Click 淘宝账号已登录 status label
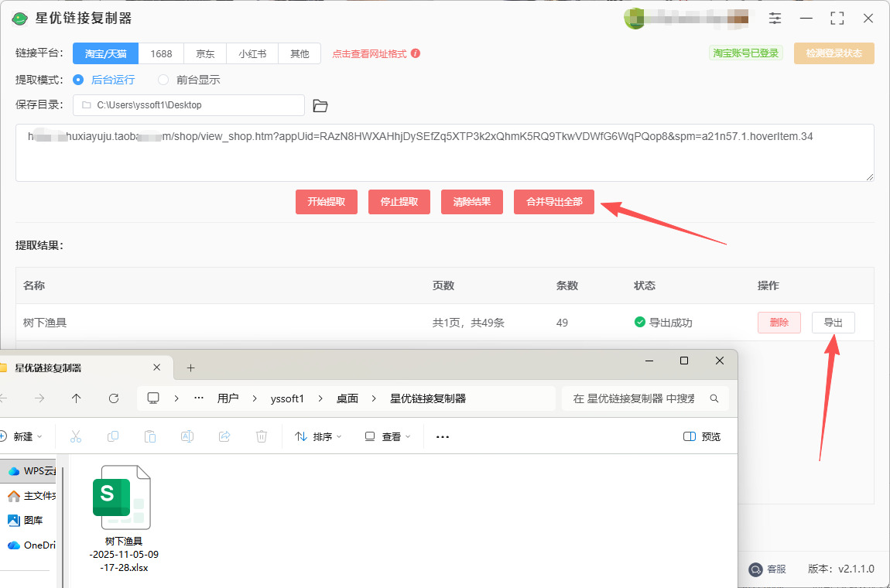 (746, 53)
